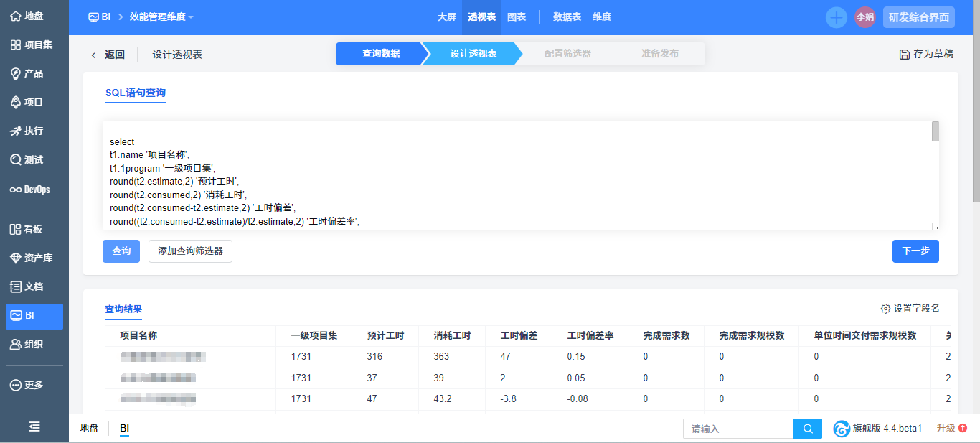Open the 研发综合界面 interface switcher

(919, 17)
